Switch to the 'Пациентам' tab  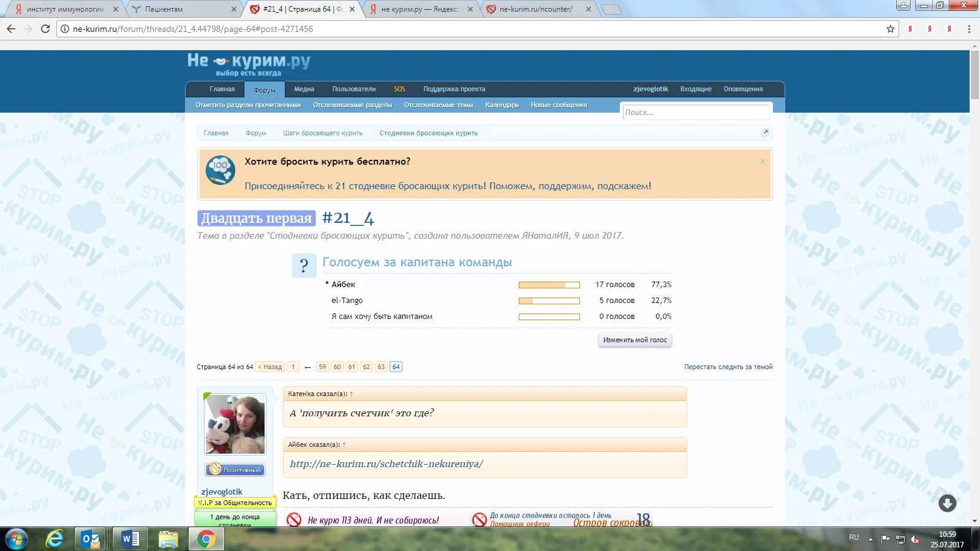click(x=184, y=9)
